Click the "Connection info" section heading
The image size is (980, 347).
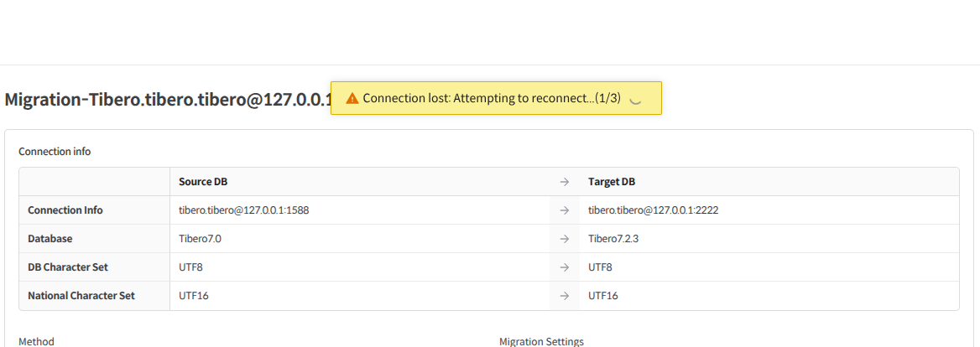click(55, 152)
